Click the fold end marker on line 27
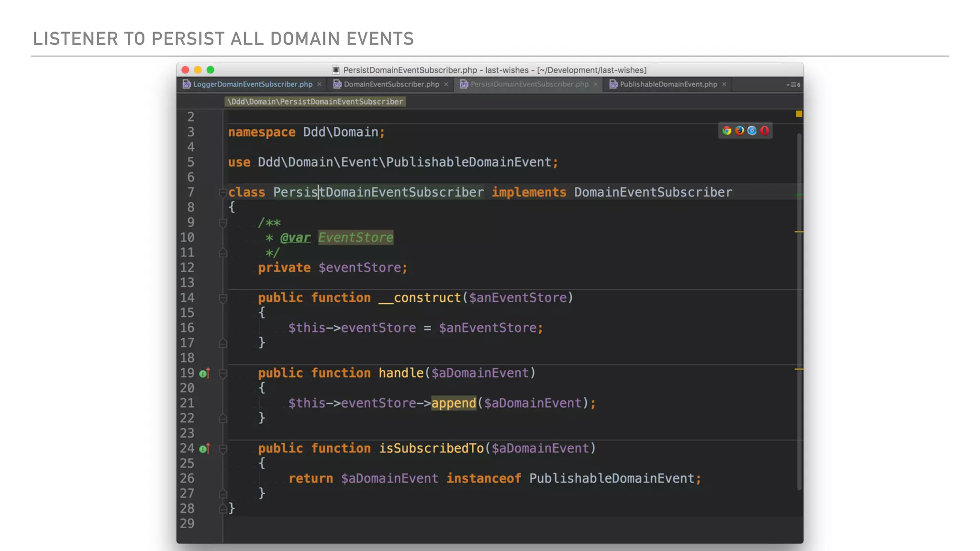This screenshot has height=551, width=980. coord(223,494)
